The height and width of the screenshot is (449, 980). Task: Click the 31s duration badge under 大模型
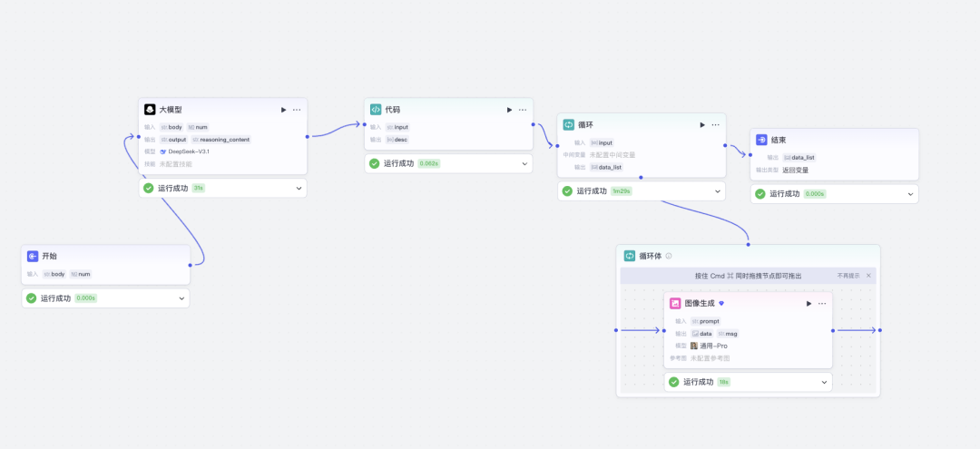pyautogui.click(x=199, y=188)
